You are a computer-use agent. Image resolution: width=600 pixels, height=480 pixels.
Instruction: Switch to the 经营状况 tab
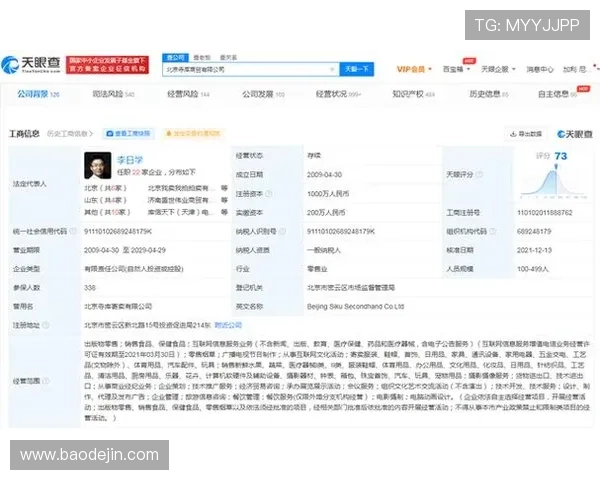pos(339,94)
